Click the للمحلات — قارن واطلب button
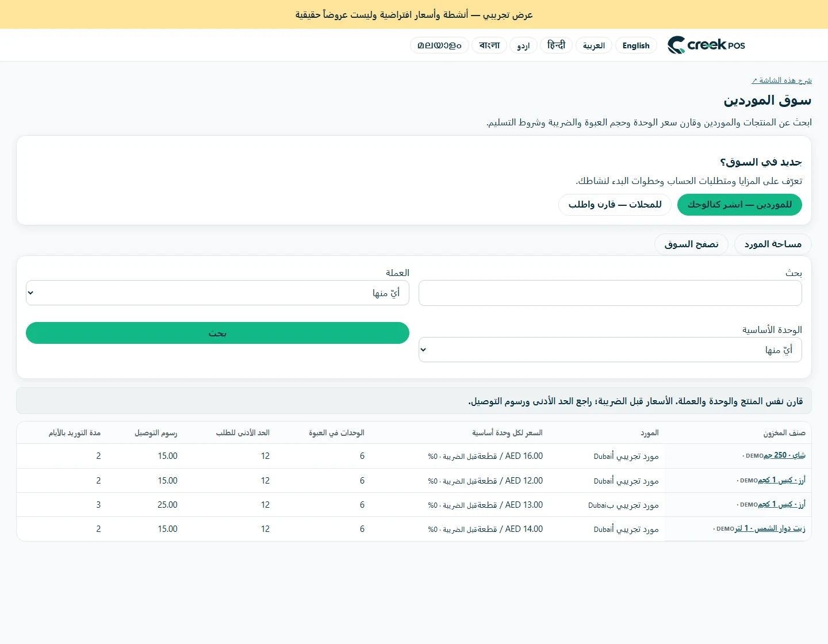The height and width of the screenshot is (644, 828). coord(615,205)
